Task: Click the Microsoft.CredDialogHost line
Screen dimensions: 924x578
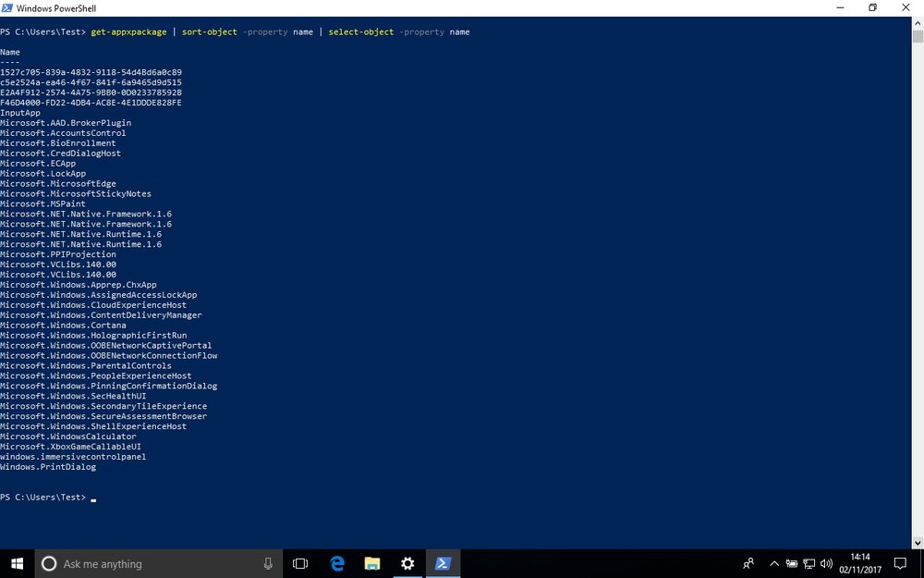Action: pos(60,154)
